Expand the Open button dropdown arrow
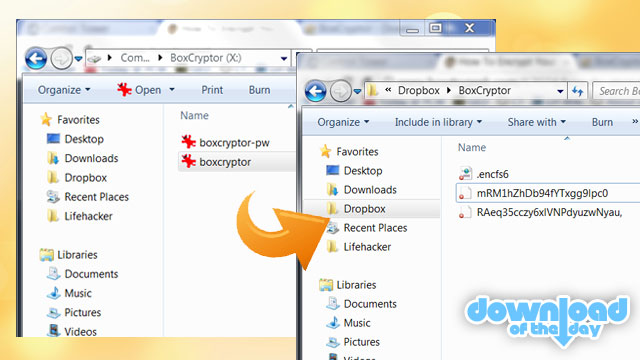 172,90
